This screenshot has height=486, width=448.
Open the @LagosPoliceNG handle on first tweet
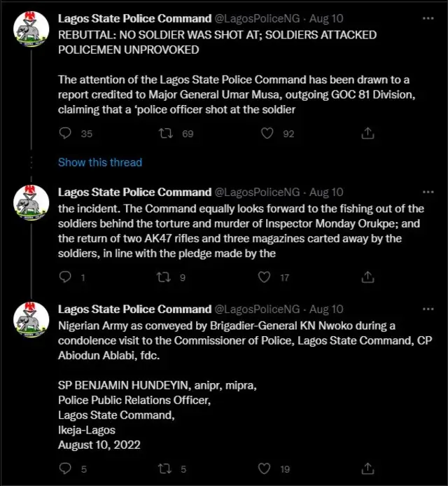[x=257, y=18]
